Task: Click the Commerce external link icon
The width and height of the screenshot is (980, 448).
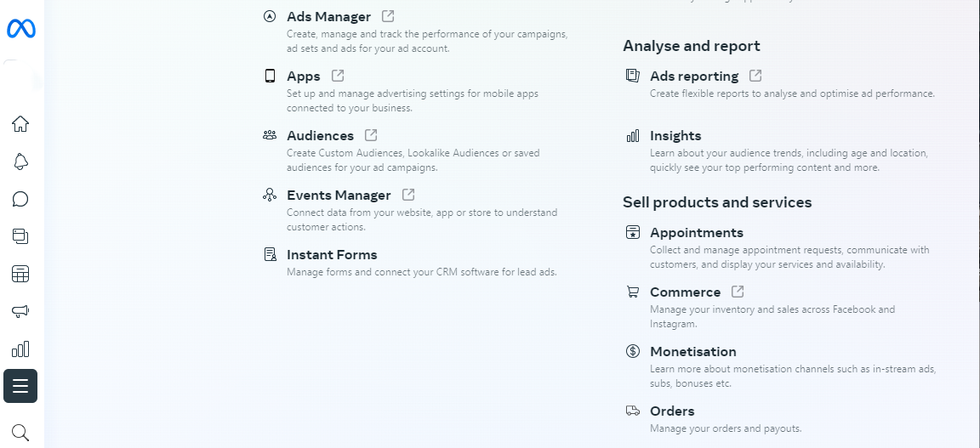Action: pyautogui.click(x=738, y=292)
